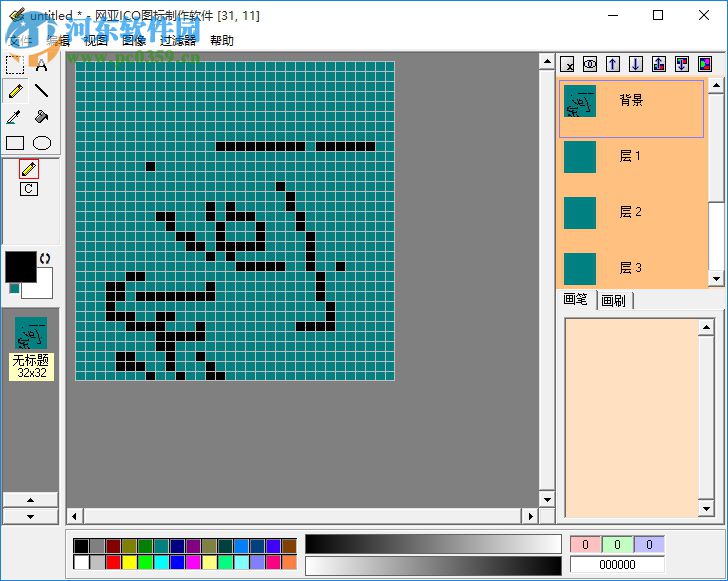Click canvas scroll down arrow

pos(547,500)
